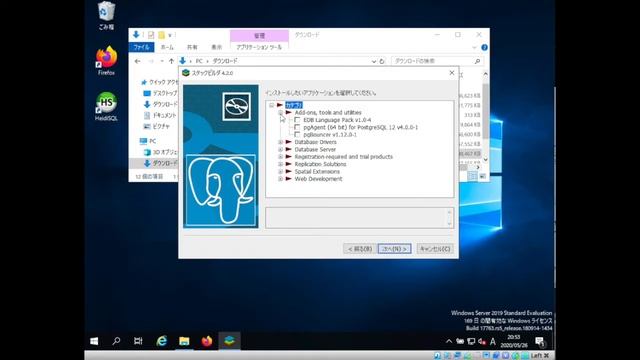This screenshot has height=360, width=640.
Task: Show hidden tray icons chevron
Action: [x=449, y=341]
